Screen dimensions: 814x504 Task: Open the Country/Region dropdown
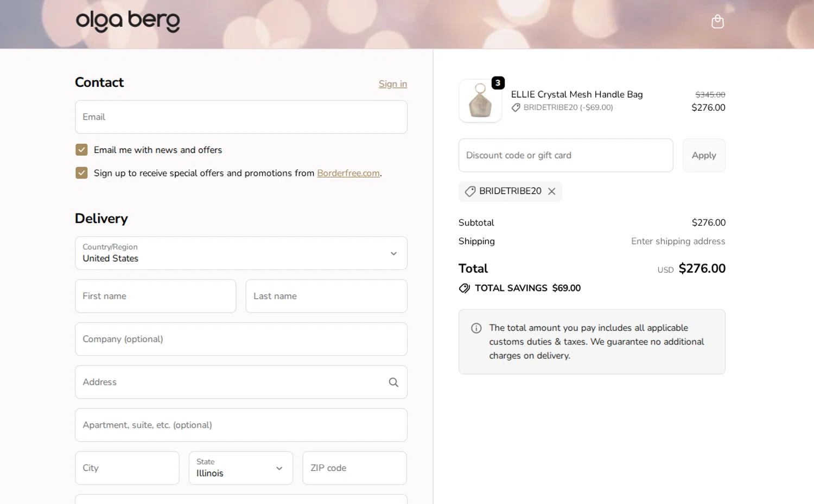(241, 253)
